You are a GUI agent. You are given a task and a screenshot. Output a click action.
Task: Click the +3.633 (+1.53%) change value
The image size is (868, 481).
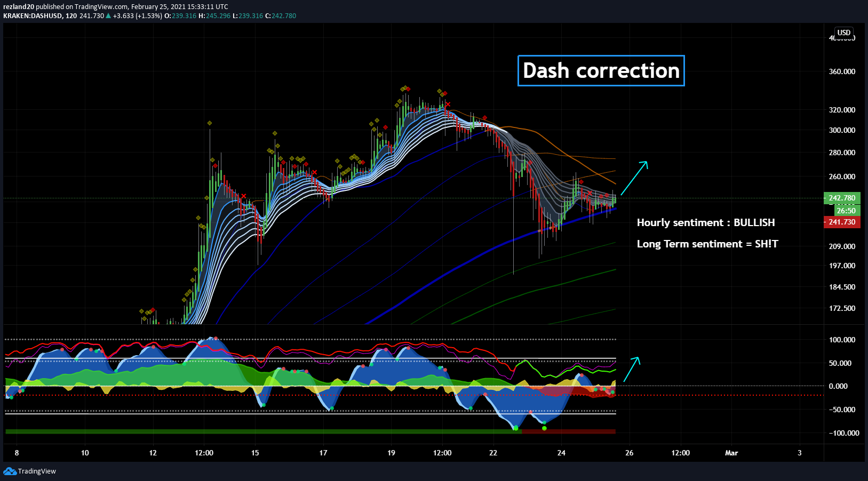137,16
